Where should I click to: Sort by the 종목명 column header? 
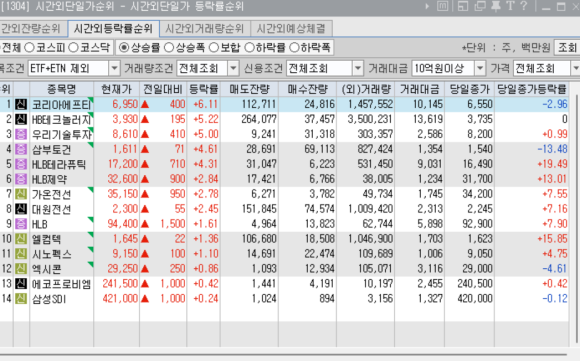(x=61, y=89)
